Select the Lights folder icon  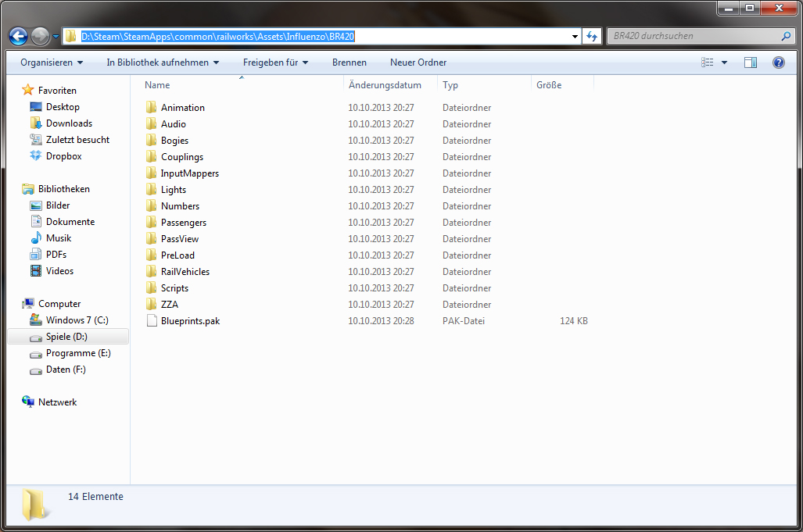(x=151, y=189)
